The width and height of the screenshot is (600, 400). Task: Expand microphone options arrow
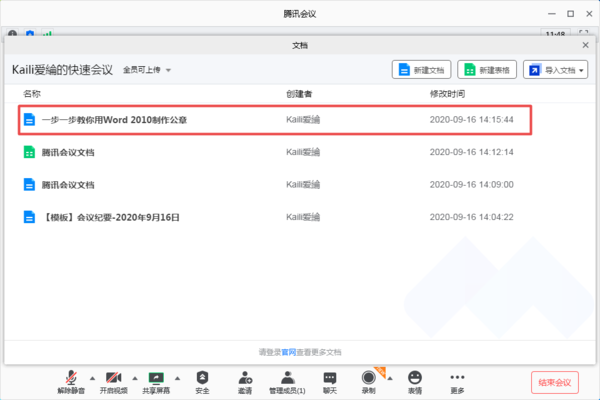93,379
